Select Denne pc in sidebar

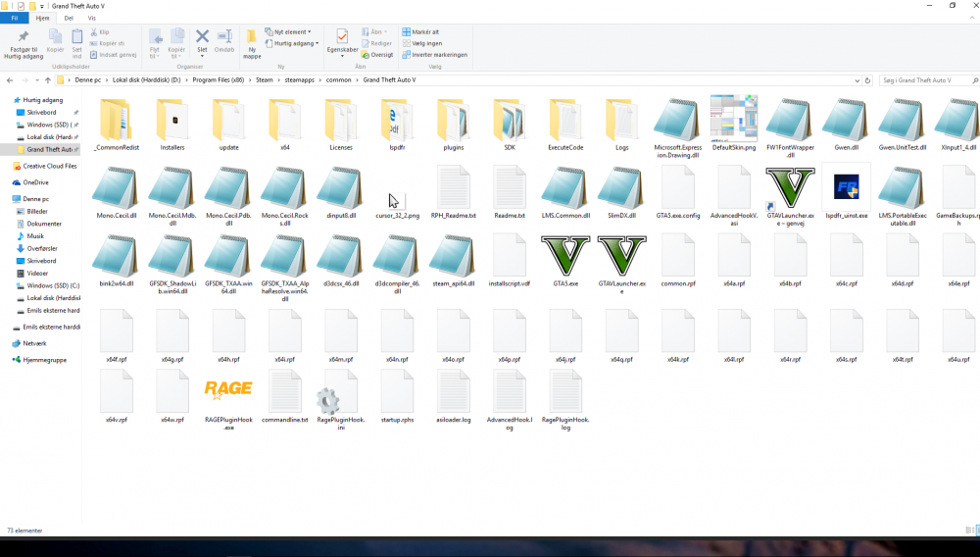click(x=35, y=199)
